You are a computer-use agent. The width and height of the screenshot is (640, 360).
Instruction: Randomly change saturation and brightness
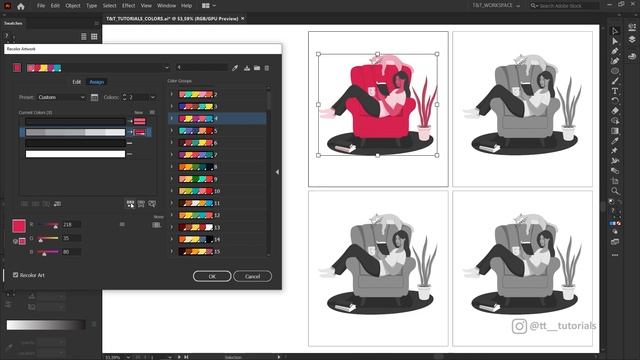click(x=141, y=204)
